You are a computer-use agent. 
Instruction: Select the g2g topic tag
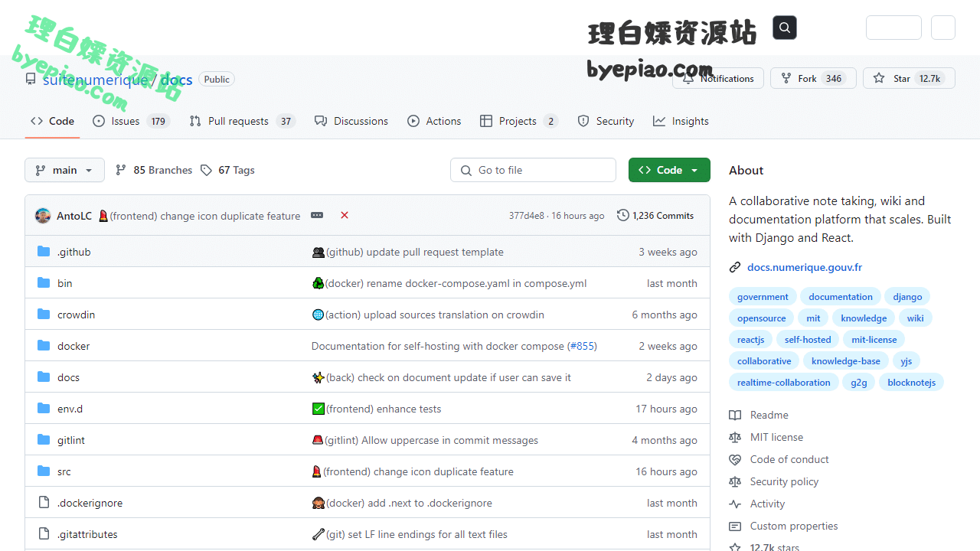[859, 383]
